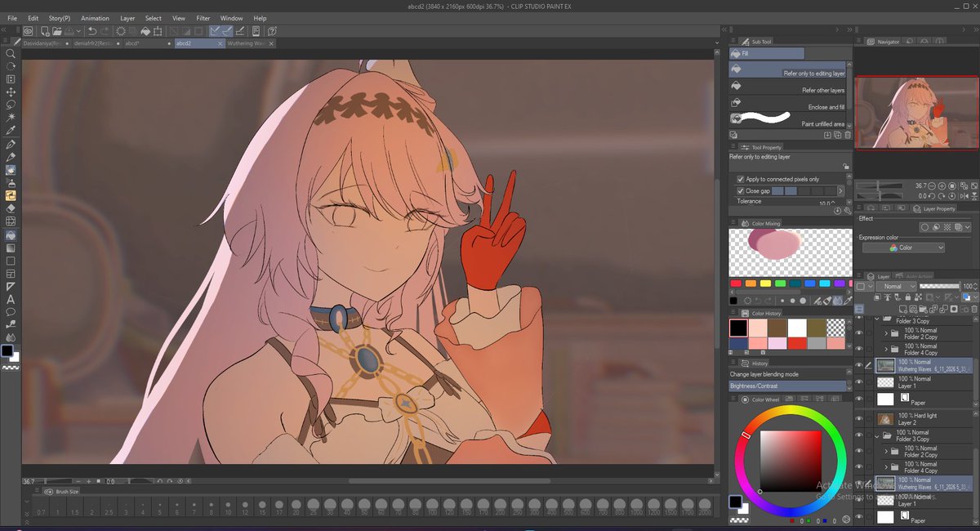Toggle Snap to Special Ruler in the command bar
The width and height of the screenshot is (980, 531).
click(x=228, y=31)
